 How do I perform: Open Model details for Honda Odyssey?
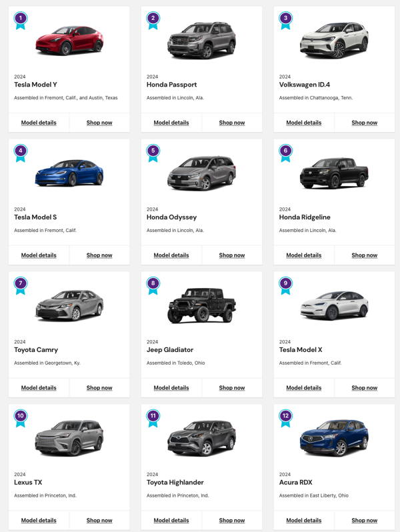pyautogui.click(x=171, y=255)
